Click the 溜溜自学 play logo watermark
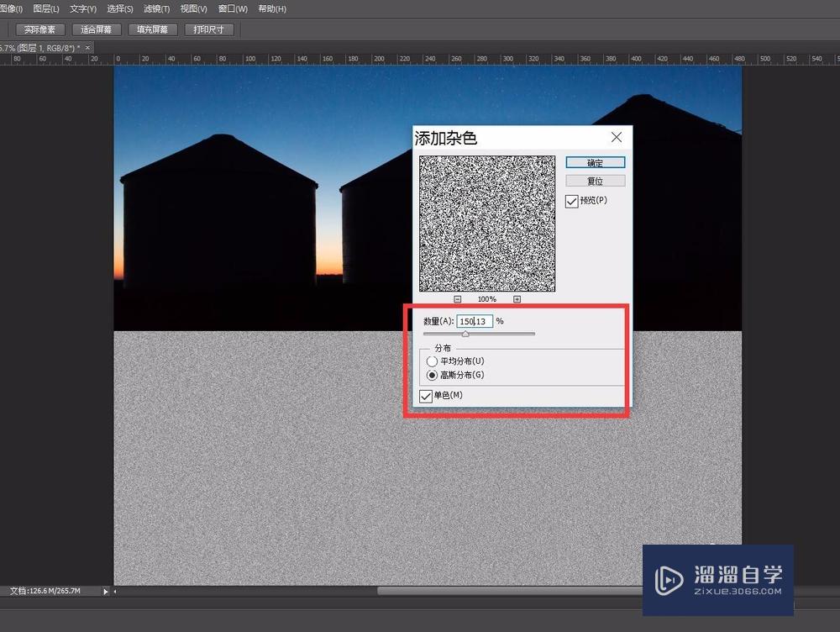840x632 pixels. coord(669,580)
